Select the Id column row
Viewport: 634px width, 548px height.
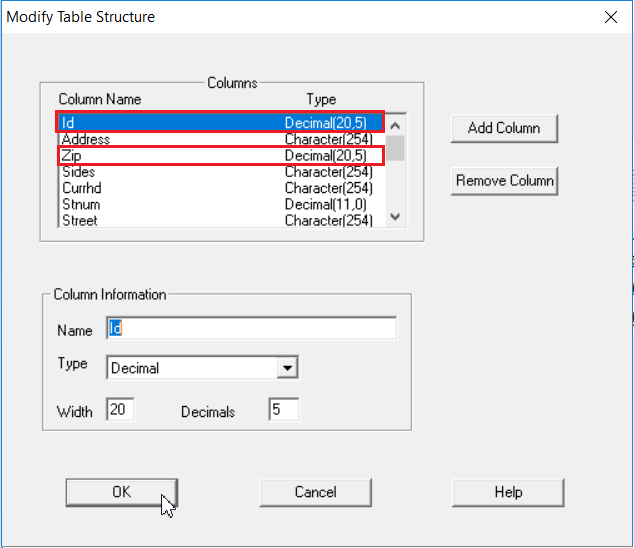(221, 123)
